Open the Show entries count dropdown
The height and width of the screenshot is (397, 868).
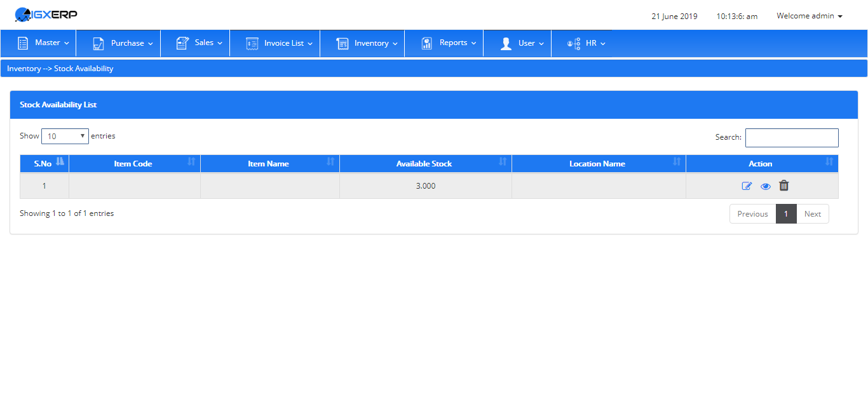65,136
